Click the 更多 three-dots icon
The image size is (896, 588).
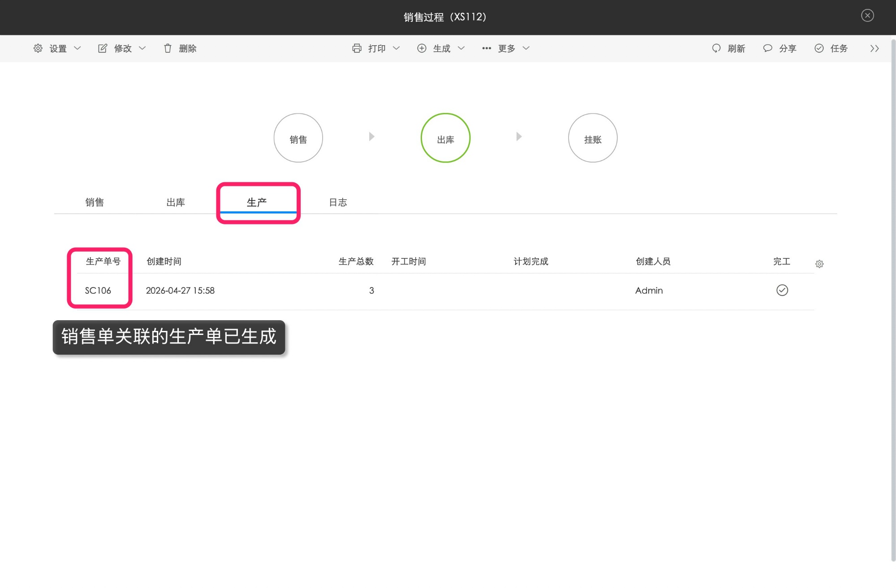tap(487, 48)
